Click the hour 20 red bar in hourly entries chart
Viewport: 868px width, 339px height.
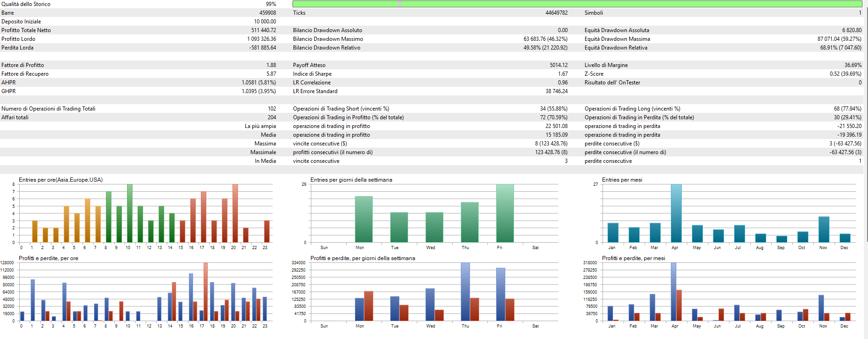(x=235, y=213)
